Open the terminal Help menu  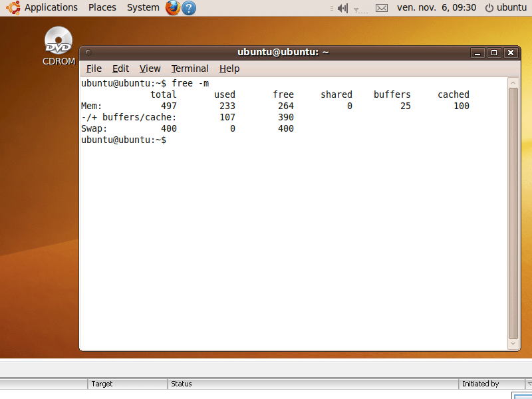[x=229, y=68]
